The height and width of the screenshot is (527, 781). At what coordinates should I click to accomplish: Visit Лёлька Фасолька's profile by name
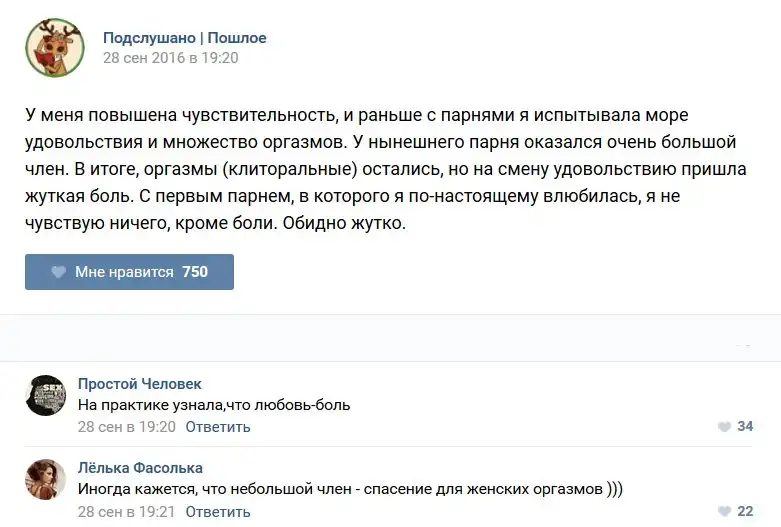coord(140,468)
